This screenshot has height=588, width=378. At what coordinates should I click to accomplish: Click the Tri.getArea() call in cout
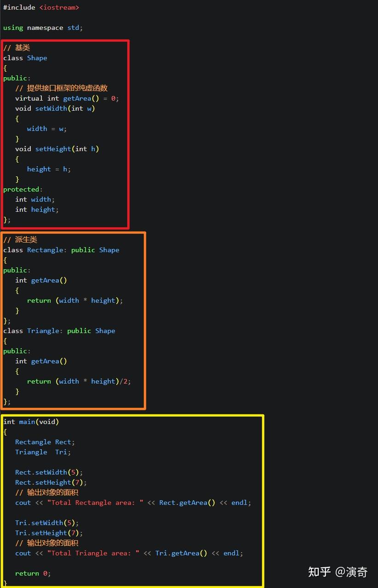[x=181, y=553]
